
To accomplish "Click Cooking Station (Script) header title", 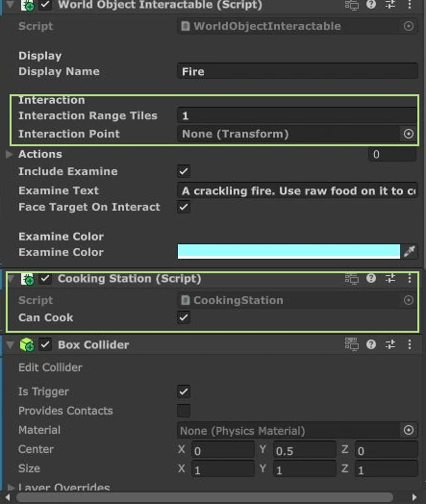I will (x=130, y=278).
